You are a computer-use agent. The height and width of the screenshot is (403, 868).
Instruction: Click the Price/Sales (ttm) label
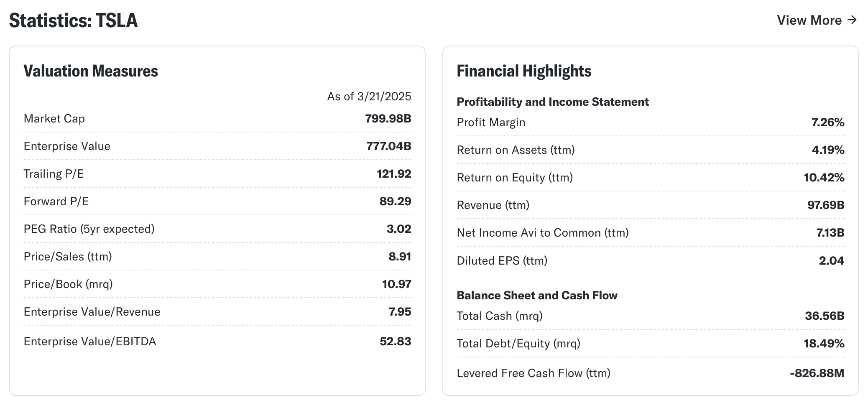(x=68, y=257)
